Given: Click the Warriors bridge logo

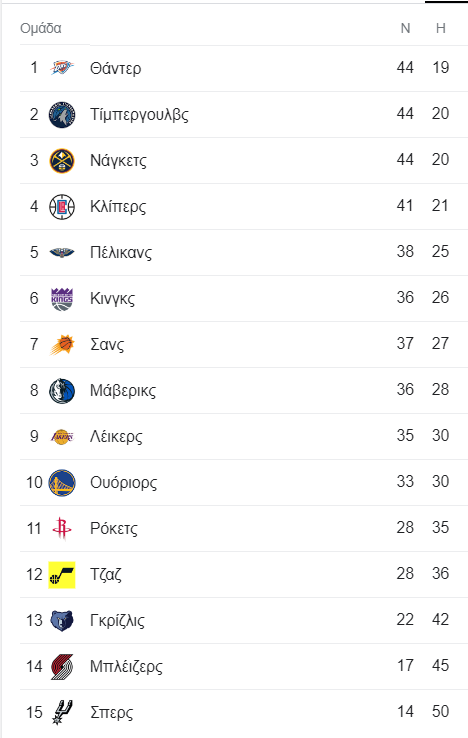Looking at the screenshot, I should [x=62, y=483].
